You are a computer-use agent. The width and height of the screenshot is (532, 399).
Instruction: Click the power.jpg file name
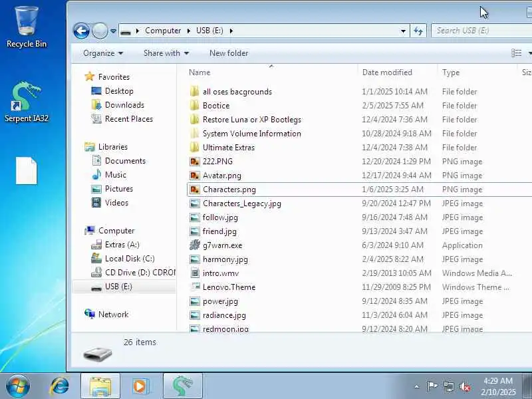220,301
